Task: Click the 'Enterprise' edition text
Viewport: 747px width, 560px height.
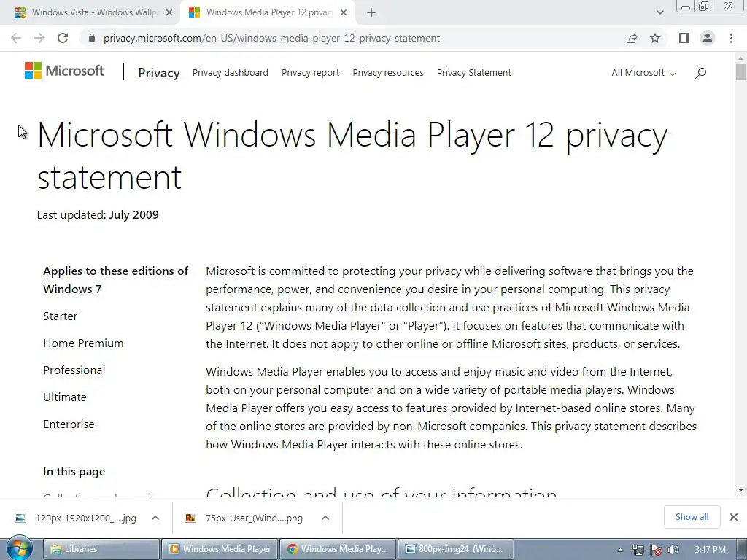Action: [x=69, y=424]
